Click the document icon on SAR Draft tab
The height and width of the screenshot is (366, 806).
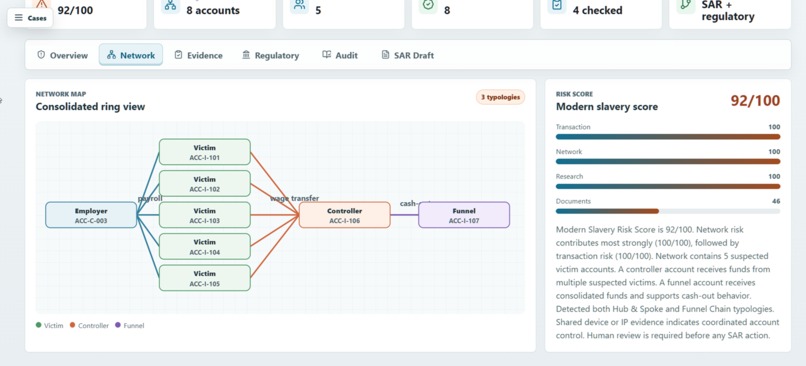pos(385,54)
